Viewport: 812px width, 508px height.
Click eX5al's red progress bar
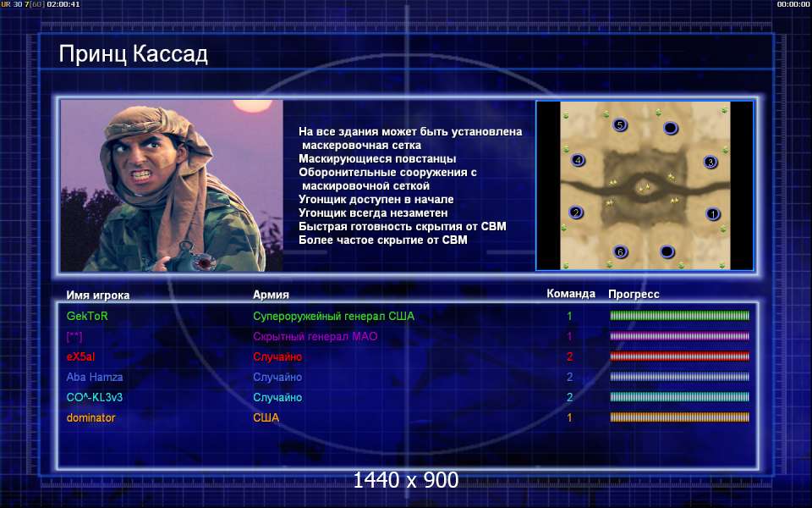(x=679, y=356)
